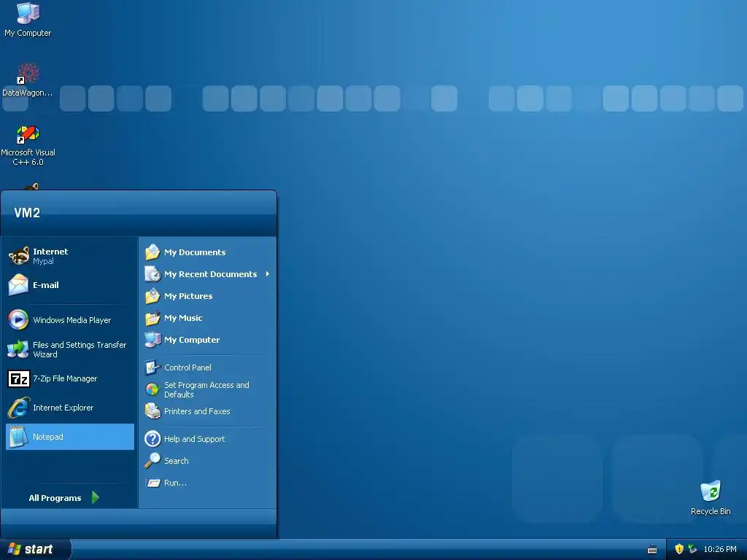
Task: Open 7-Zip File Manager
Action: click(70, 378)
